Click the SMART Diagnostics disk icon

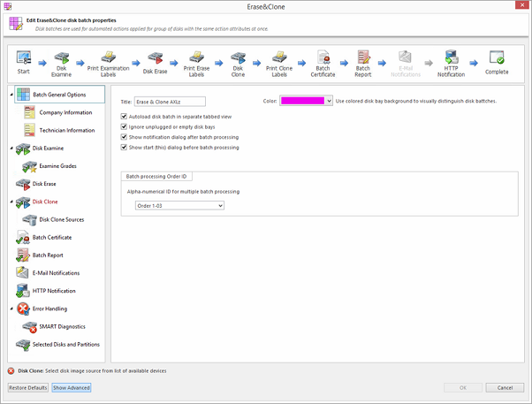point(29,327)
